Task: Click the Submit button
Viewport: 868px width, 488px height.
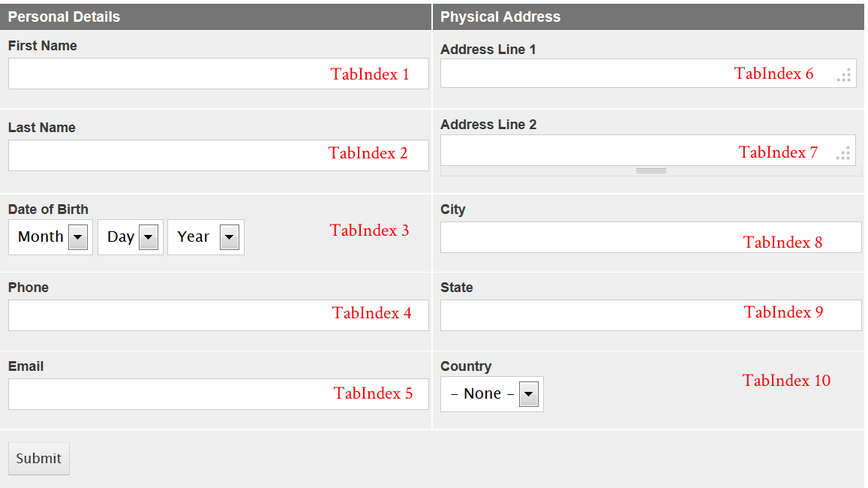Action: pos(39,458)
